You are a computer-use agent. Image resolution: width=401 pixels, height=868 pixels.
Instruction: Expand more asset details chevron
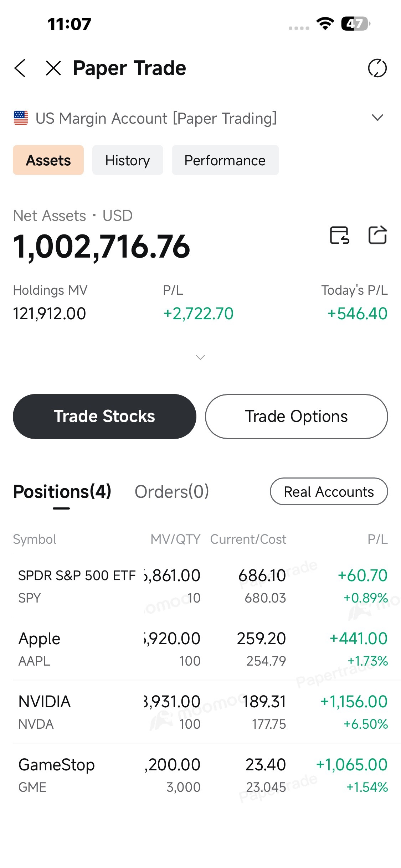pyautogui.click(x=200, y=357)
